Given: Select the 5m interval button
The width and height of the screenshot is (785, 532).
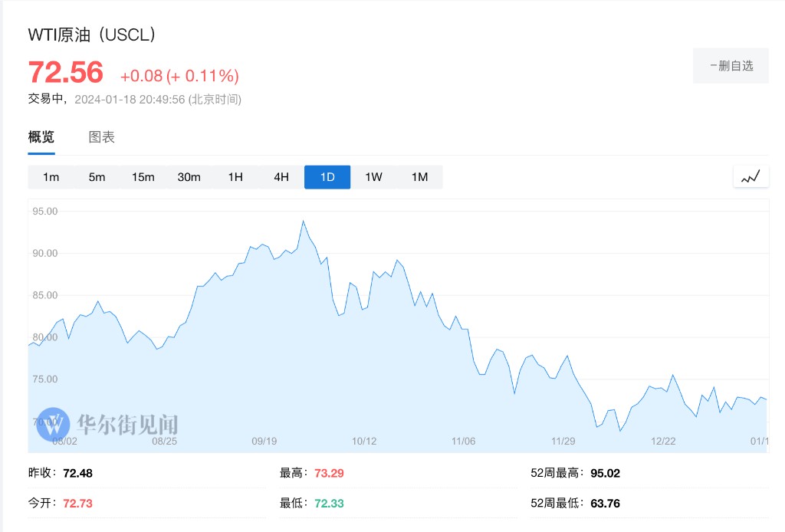Looking at the screenshot, I should coord(97,177).
